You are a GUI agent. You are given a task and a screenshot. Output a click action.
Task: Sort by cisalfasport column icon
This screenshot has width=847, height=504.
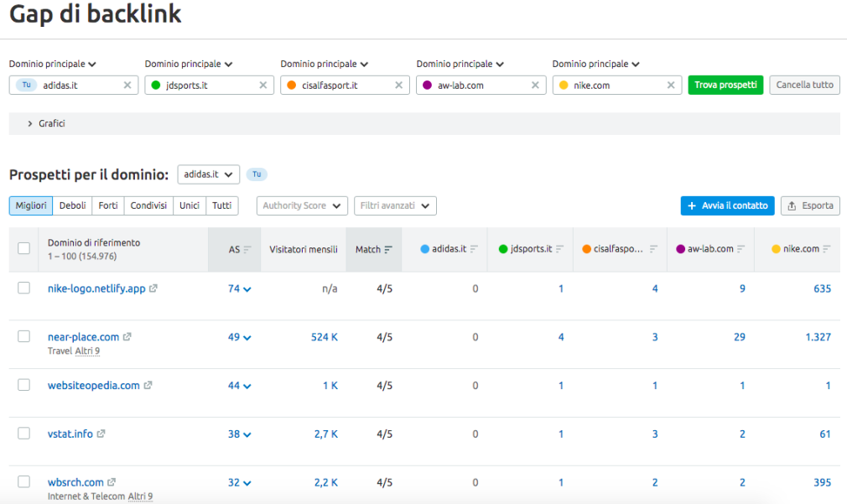(x=653, y=249)
